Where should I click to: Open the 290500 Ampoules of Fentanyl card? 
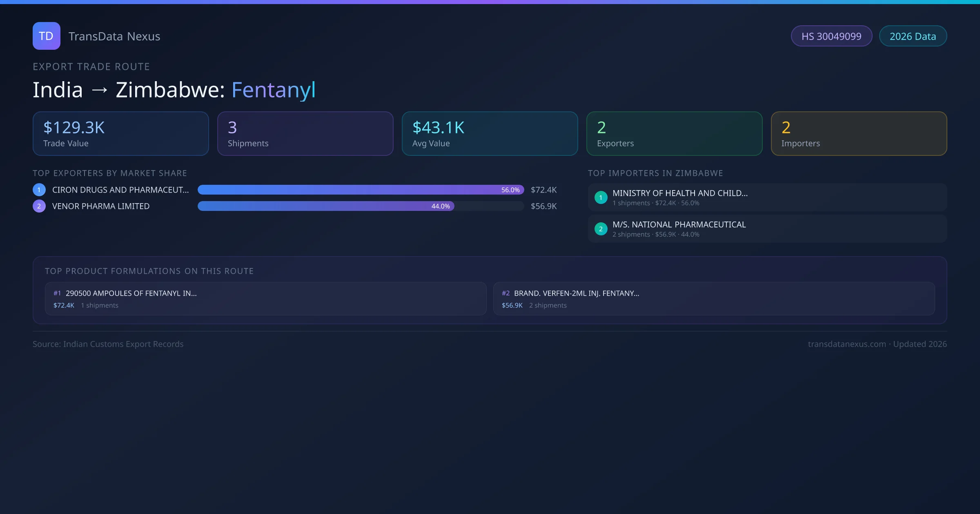click(265, 299)
